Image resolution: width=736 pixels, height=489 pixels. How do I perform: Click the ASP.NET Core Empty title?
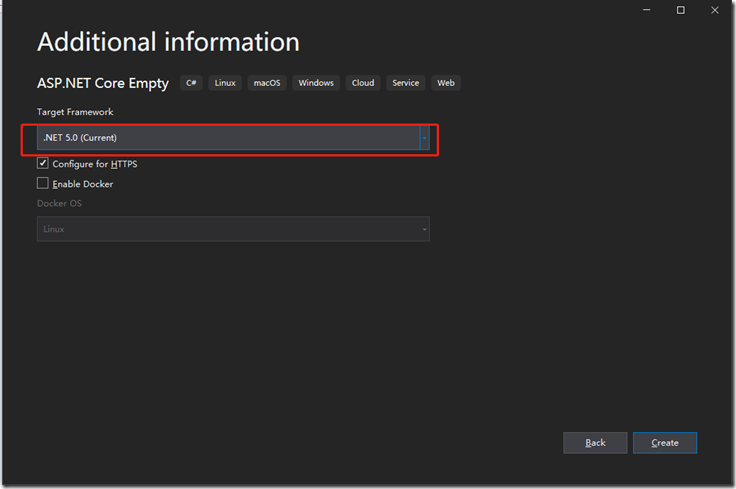103,84
